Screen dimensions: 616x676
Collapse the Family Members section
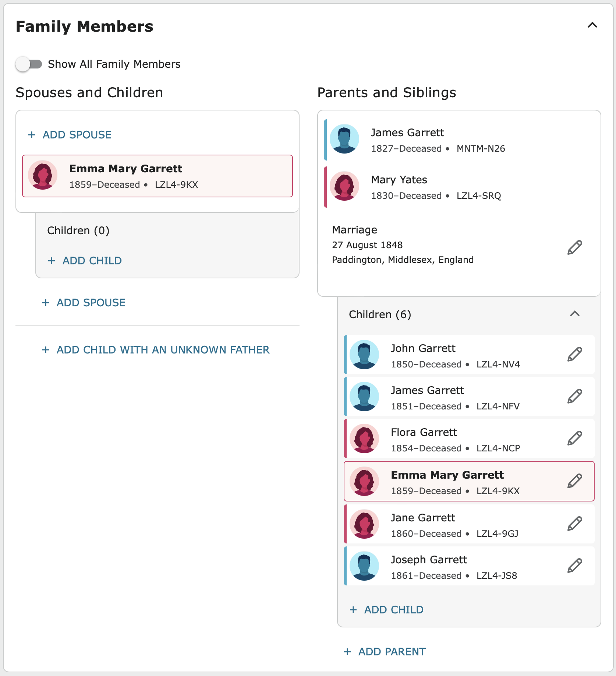(x=592, y=25)
